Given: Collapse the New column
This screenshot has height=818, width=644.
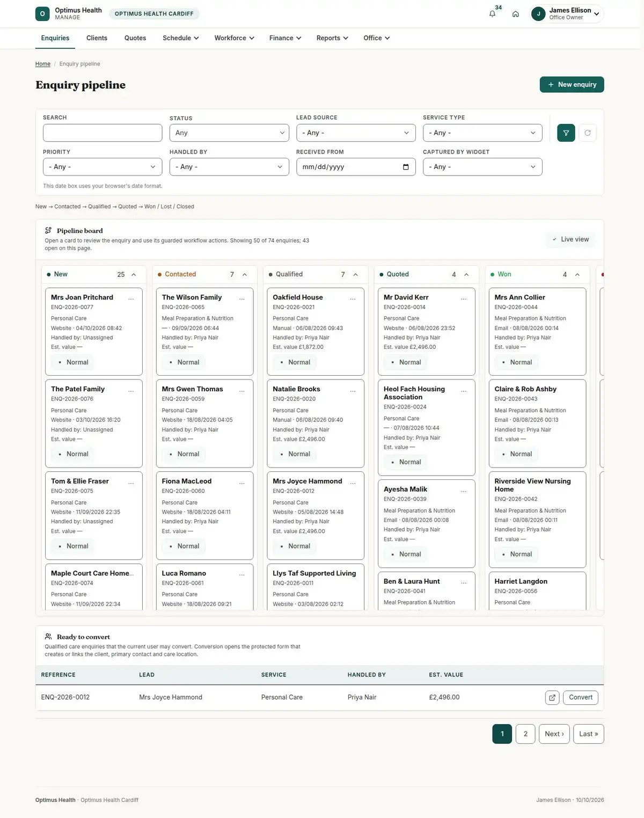Looking at the screenshot, I should tap(134, 274).
